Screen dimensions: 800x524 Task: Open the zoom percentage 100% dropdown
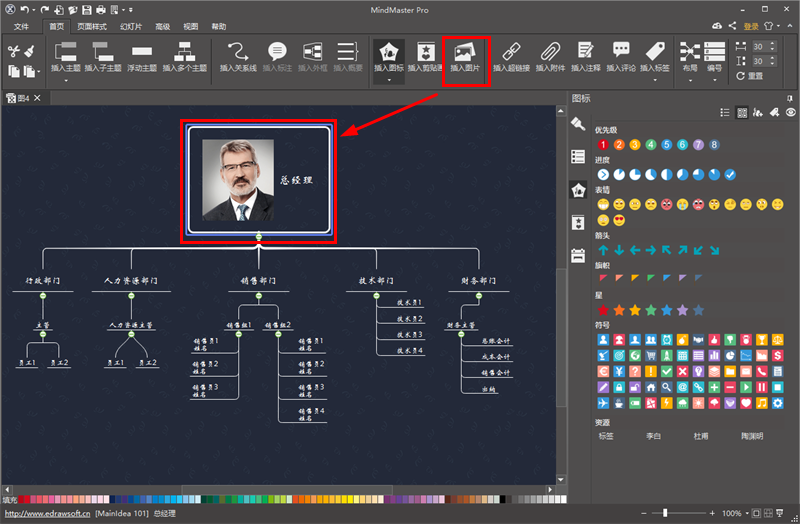click(x=747, y=513)
